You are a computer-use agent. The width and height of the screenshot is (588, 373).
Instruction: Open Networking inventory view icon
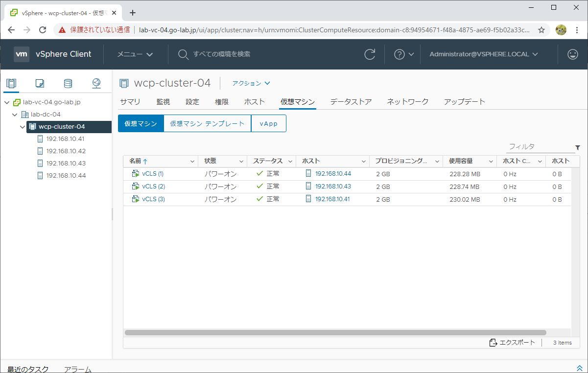(x=96, y=83)
